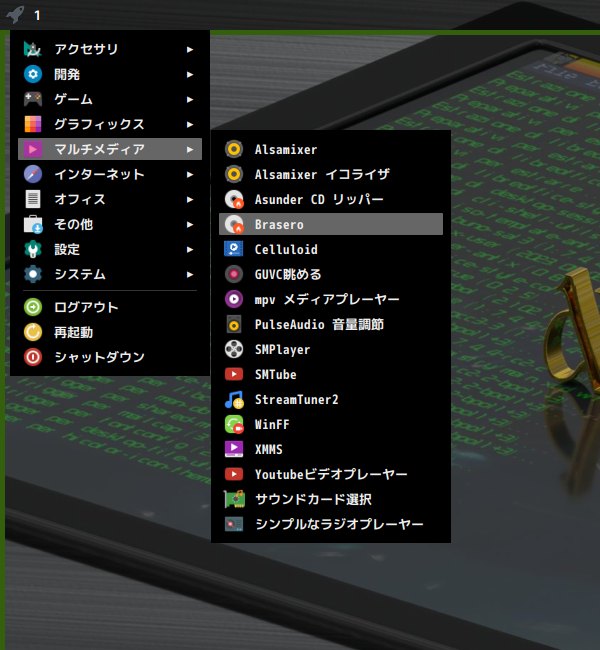Click the インターネット compass icon
The height and width of the screenshot is (650, 600).
33,174
